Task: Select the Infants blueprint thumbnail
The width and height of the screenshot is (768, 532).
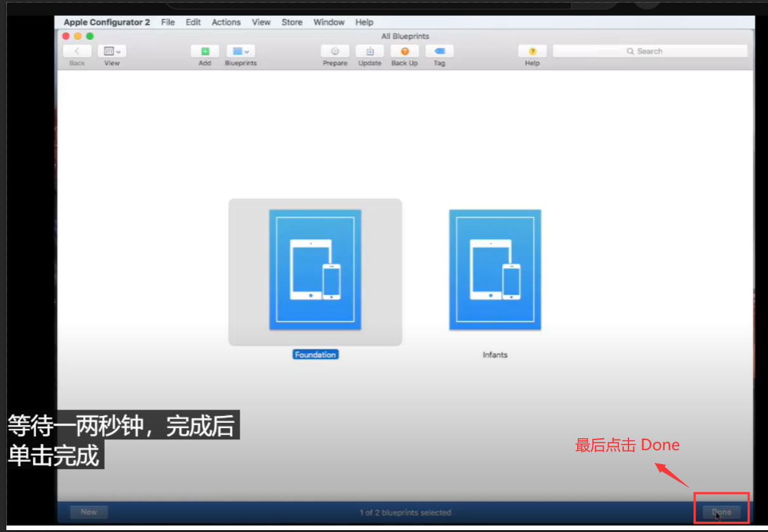Action: coord(495,270)
